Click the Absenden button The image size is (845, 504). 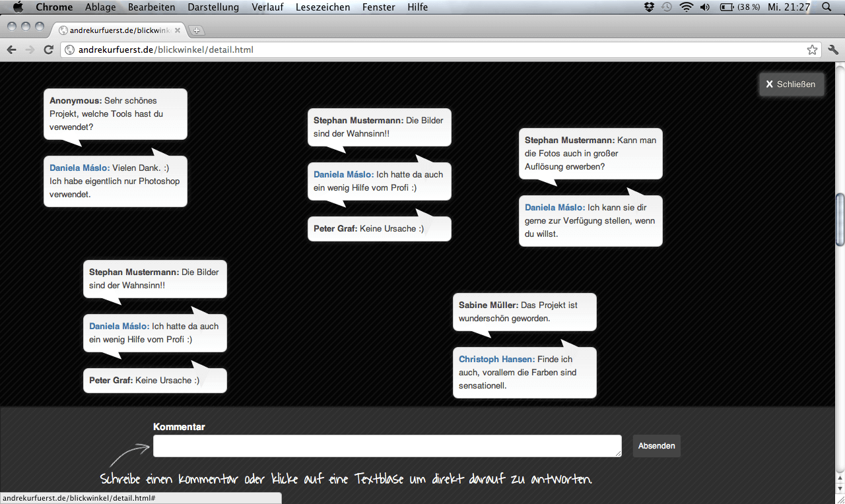coord(657,446)
